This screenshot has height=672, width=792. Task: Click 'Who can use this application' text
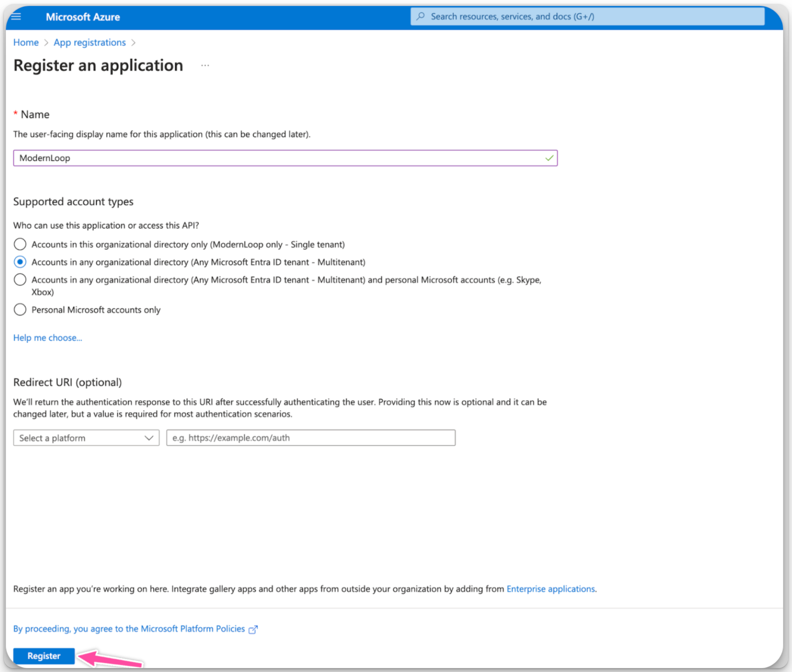click(106, 226)
